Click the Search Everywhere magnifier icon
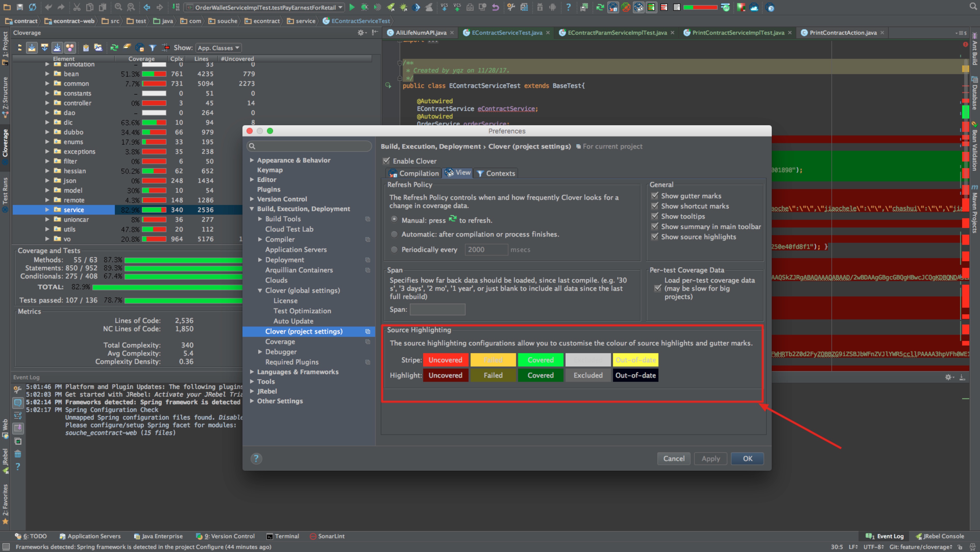Screen dimensions: 980x552 [x=973, y=7]
